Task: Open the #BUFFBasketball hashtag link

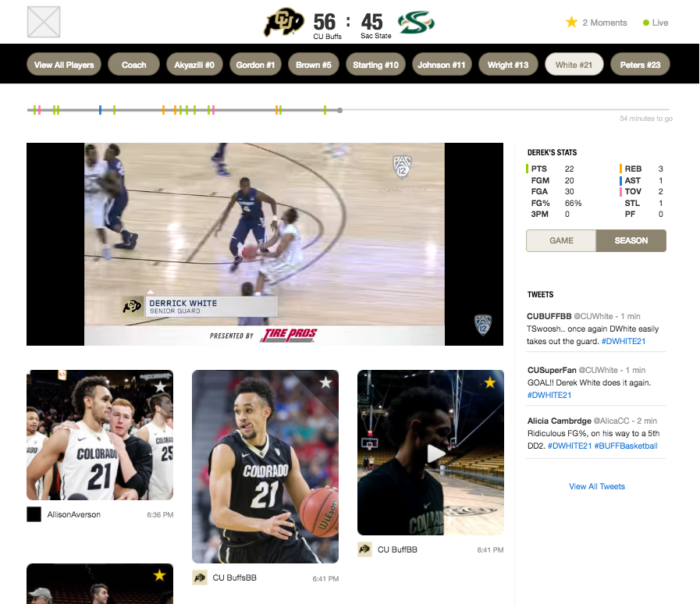Action: 626,446
